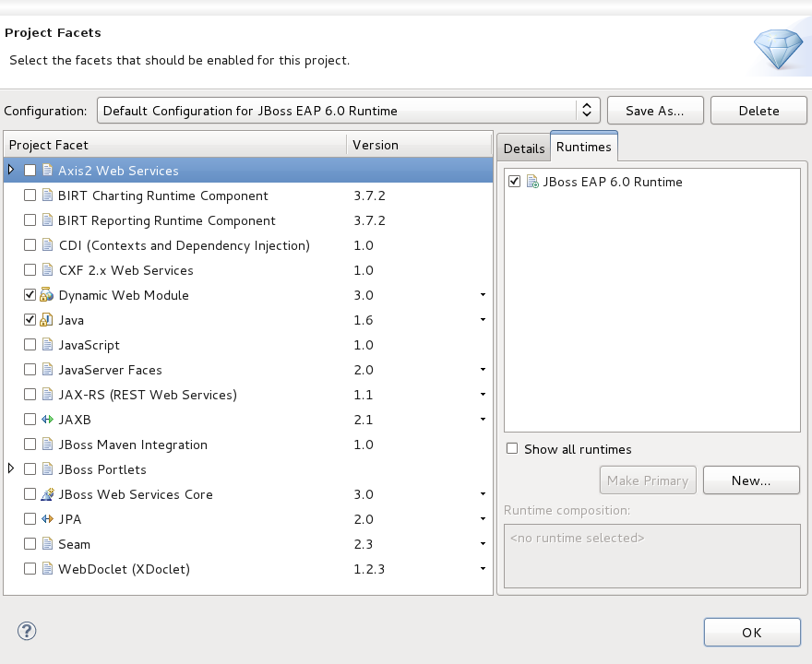The height and width of the screenshot is (664, 812).
Task: Uncheck the Dynamic Web Module checkbox
Action: pyautogui.click(x=30, y=295)
